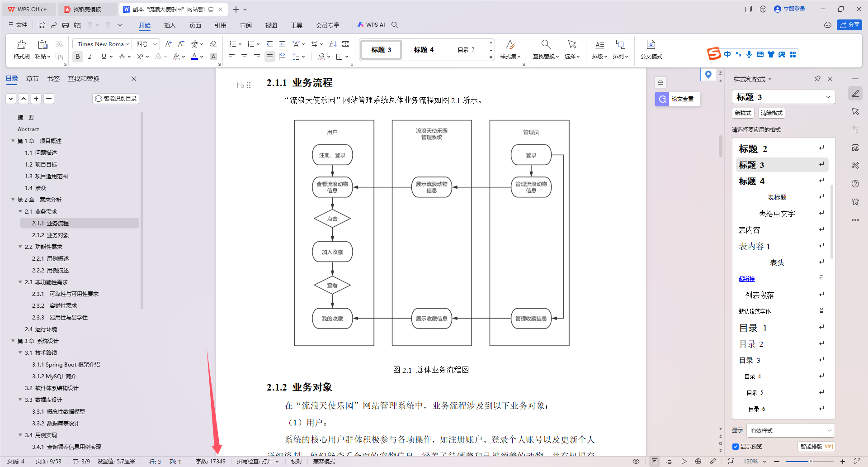Viewport: 868px width, 467px height.
Task: Click the zoom slider in status bar
Action: click(810, 462)
